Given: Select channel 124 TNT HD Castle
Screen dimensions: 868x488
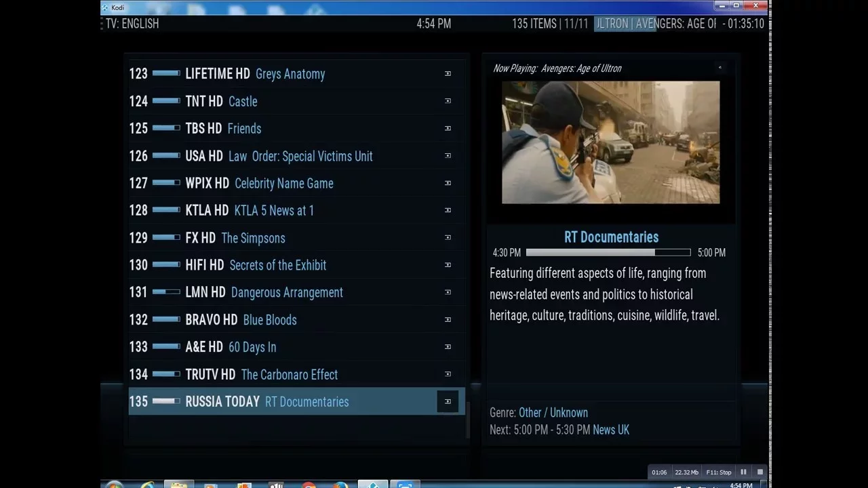Looking at the screenshot, I should pos(296,101).
